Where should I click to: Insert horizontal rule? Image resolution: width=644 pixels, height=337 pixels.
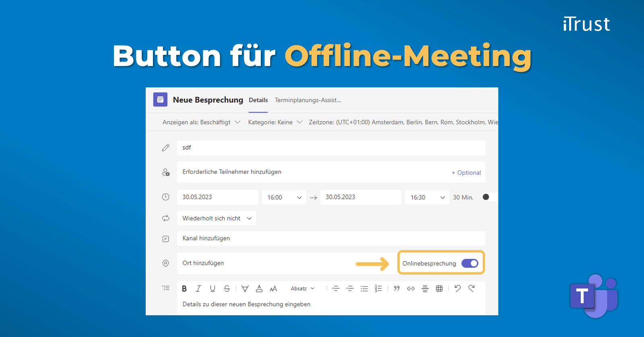coord(425,288)
